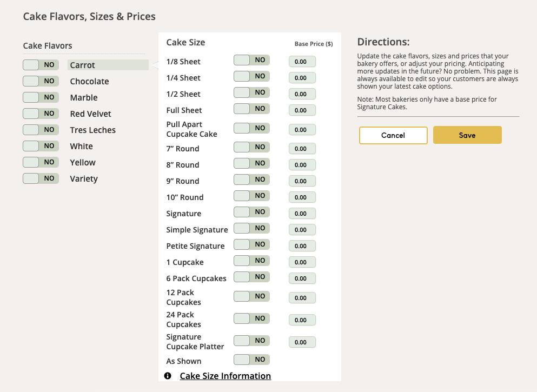Choose the Variety flavor label
The height and width of the screenshot is (392, 537).
click(84, 179)
